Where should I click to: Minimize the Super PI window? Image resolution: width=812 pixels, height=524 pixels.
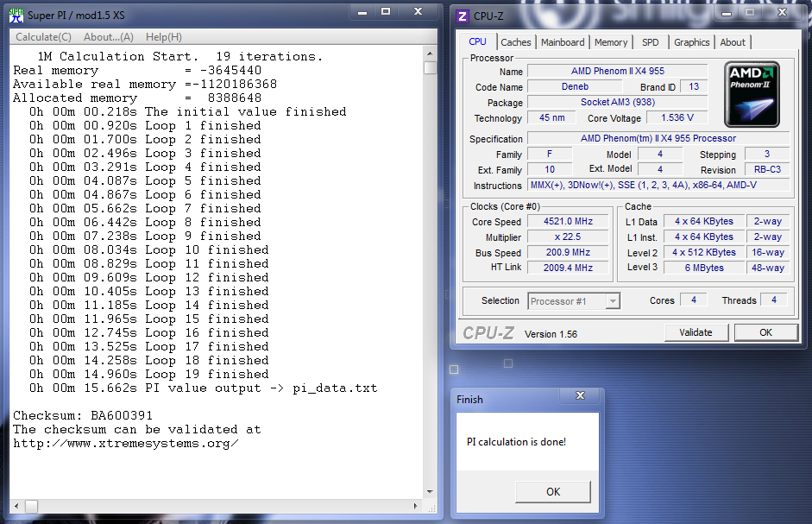(362, 12)
